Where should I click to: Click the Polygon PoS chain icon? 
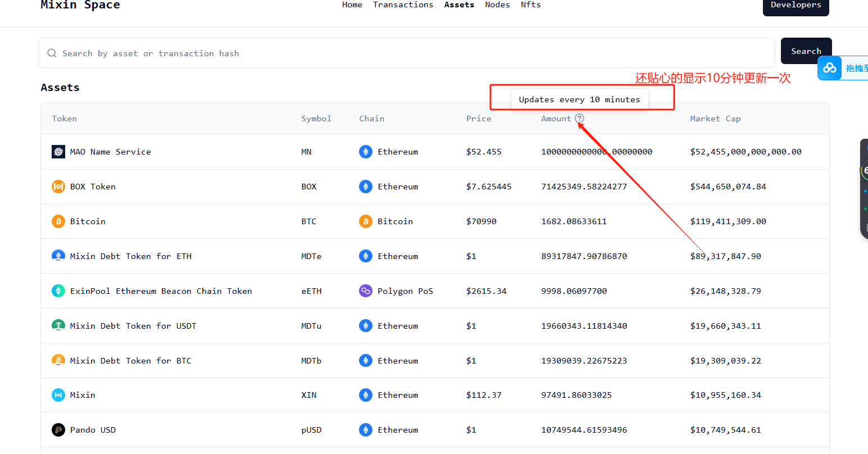coord(366,291)
